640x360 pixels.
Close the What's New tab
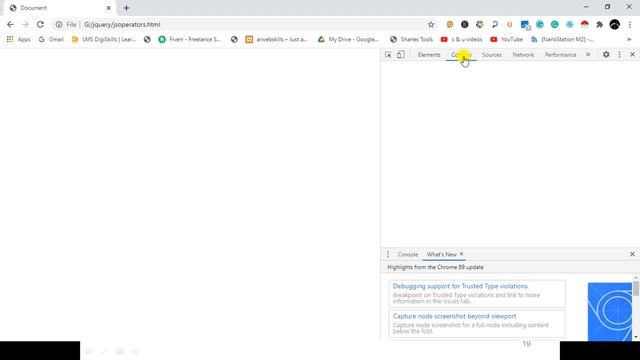[x=462, y=254]
